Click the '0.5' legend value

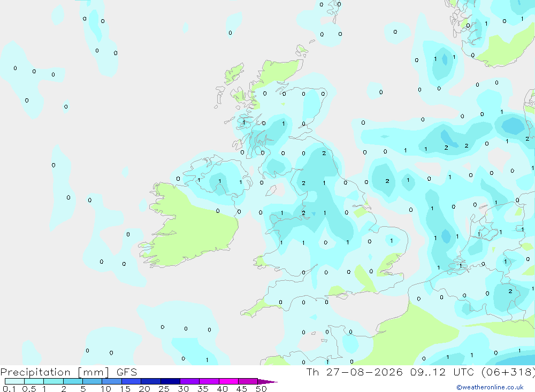29,389
